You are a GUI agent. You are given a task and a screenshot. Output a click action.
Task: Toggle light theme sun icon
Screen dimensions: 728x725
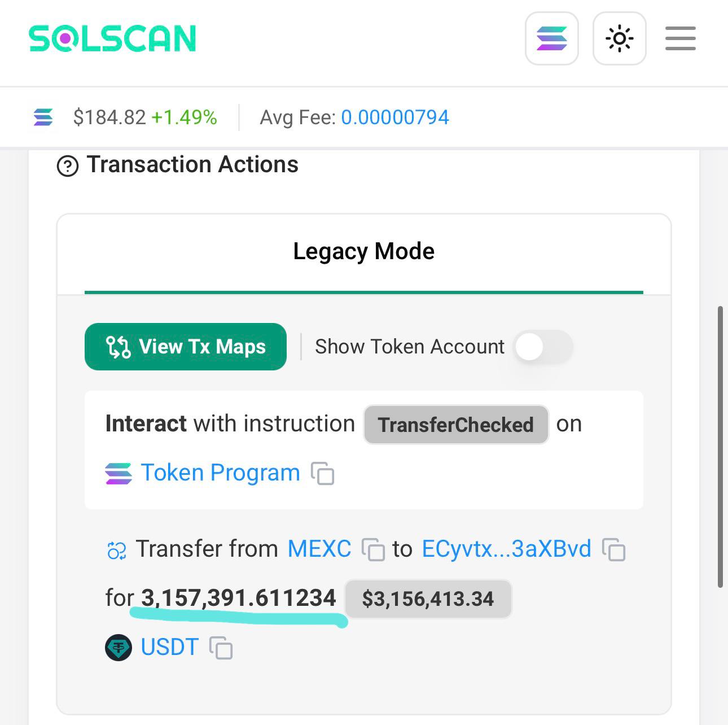(x=619, y=38)
